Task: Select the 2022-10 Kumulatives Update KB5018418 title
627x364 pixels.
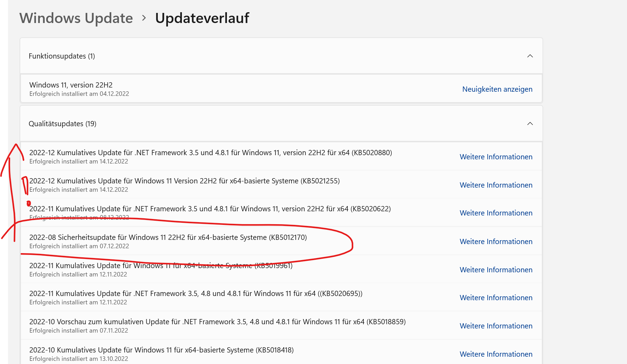Action: coord(161,350)
